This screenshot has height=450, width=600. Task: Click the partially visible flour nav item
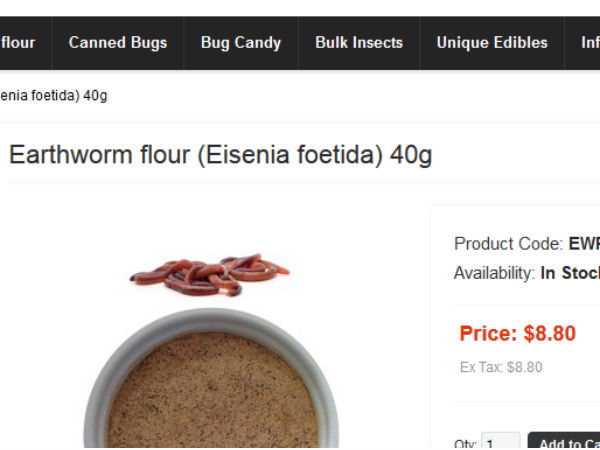(x=18, y=43)
